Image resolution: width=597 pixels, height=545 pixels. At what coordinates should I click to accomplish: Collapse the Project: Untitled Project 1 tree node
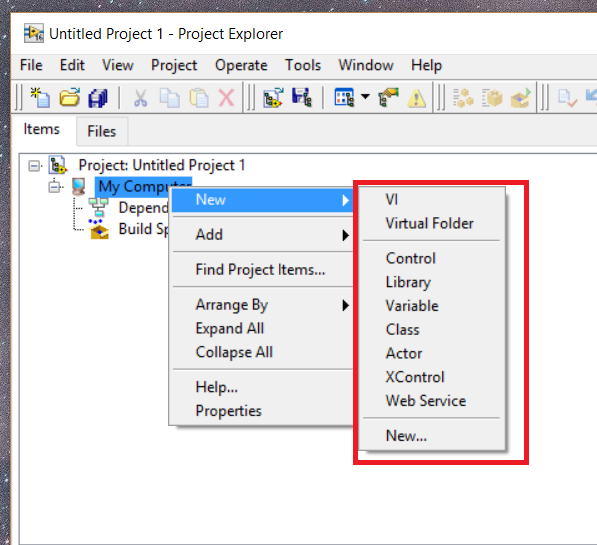tap(34, 166)
